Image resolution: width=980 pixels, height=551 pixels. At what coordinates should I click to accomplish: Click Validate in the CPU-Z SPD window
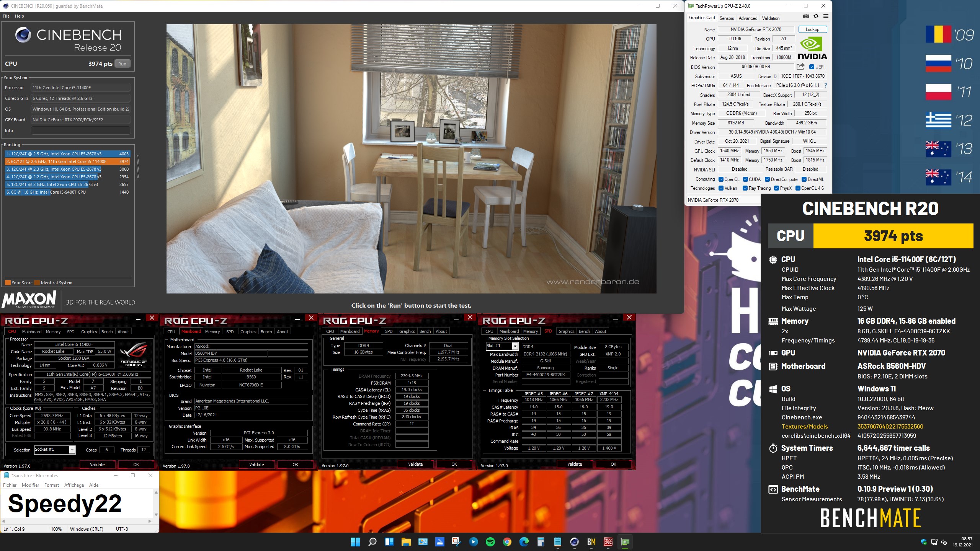pos(575,464)
